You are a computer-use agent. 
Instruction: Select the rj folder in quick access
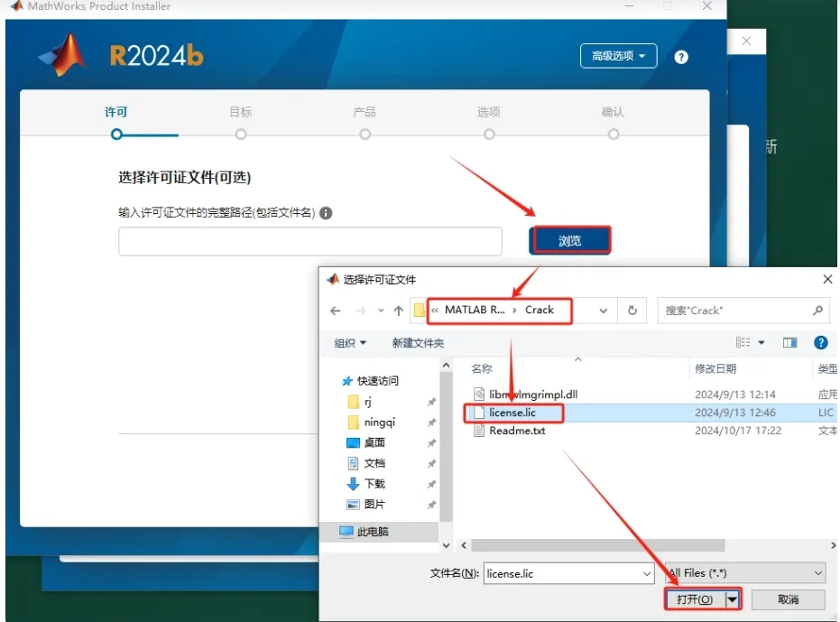[x=367, y=402]
